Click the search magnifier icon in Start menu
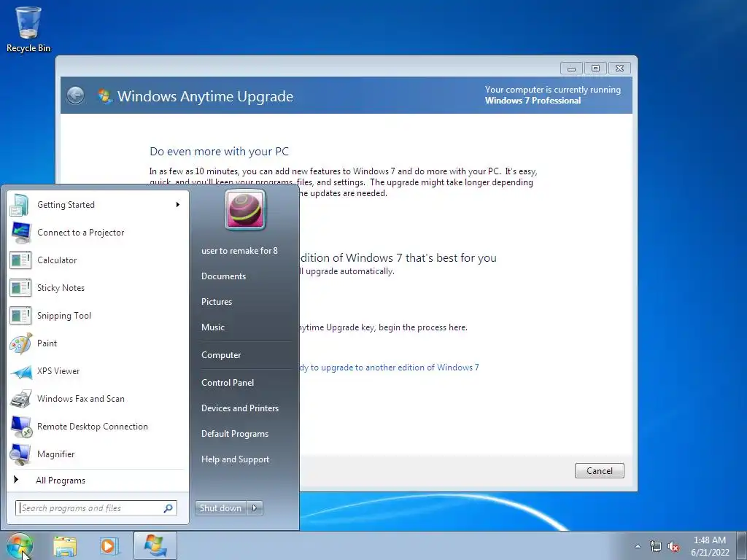This screenshot has height=560, width=747. pyautogui.click(x=169, y=508)
